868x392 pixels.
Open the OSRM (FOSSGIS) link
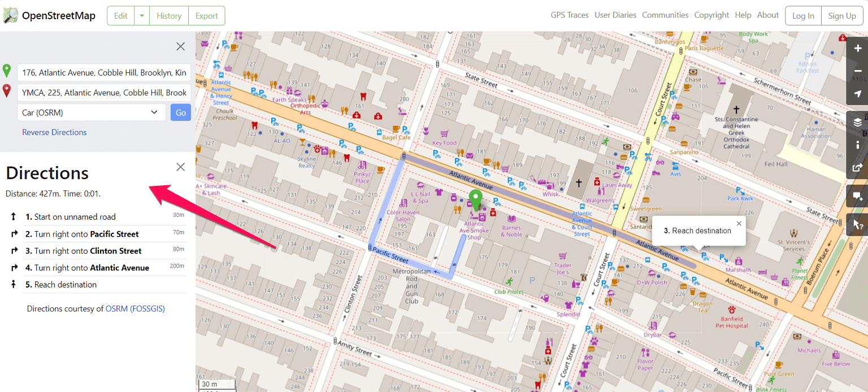point(135,308)
